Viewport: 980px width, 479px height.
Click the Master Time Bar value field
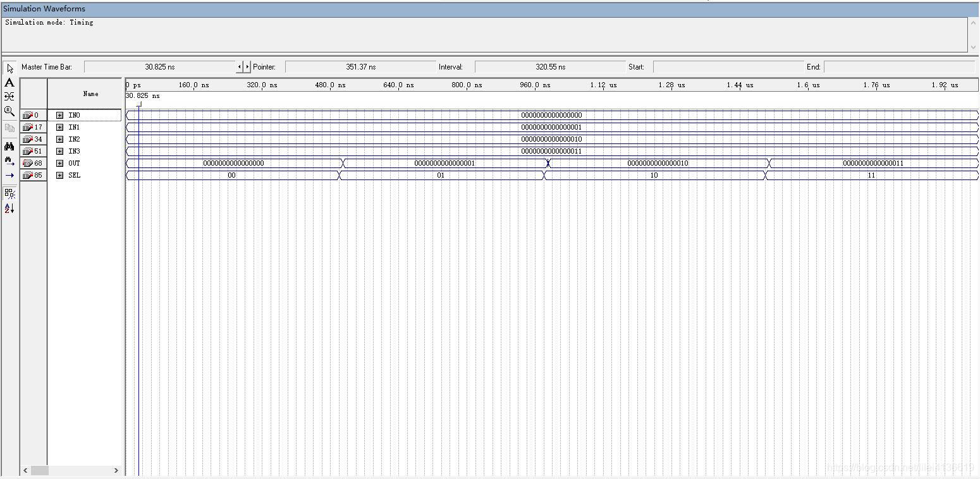[160, 67]
